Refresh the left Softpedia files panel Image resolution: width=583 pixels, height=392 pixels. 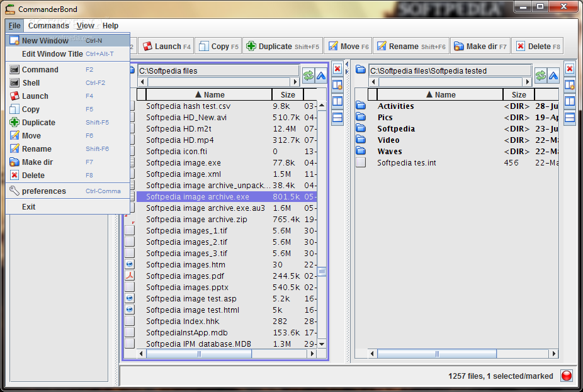(308, 76)
